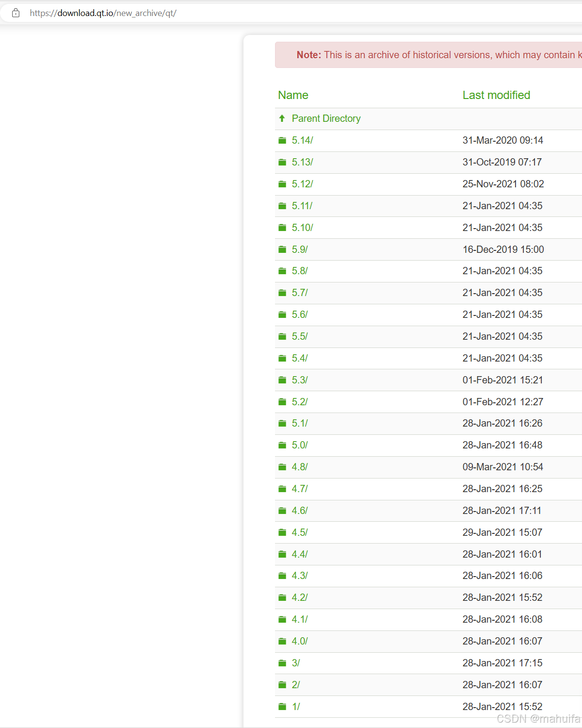Open the 4.2/ directory link
Image resolution: width=582 pixels, height=728 pixels.
coord(300,597)
